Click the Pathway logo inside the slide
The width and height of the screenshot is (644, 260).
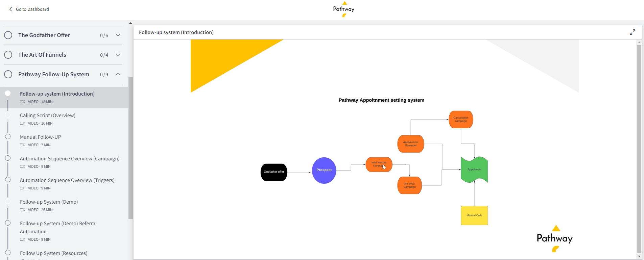555,239
